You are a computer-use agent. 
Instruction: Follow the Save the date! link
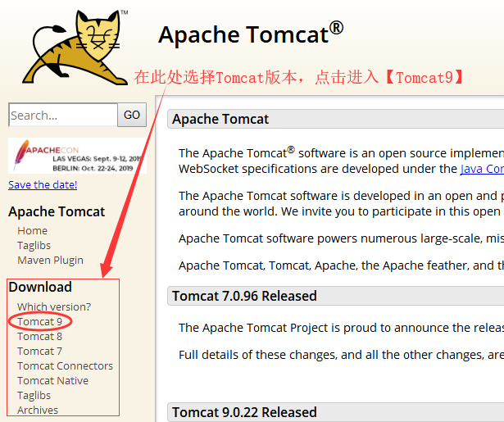43,185
